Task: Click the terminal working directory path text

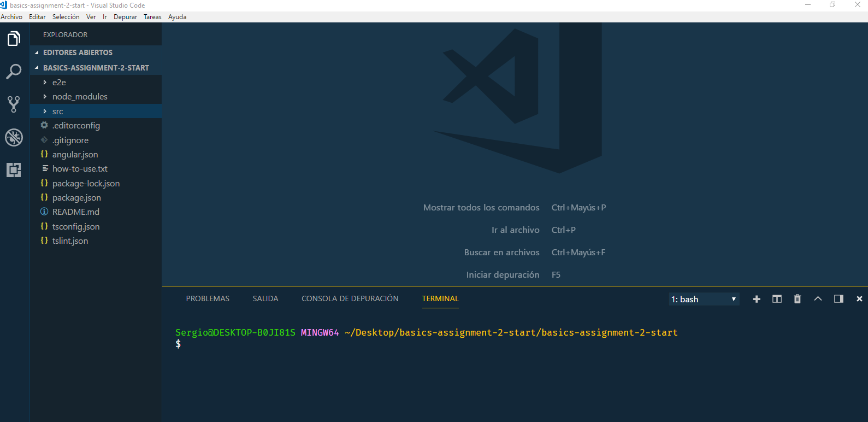Action: tap(511, 332)
